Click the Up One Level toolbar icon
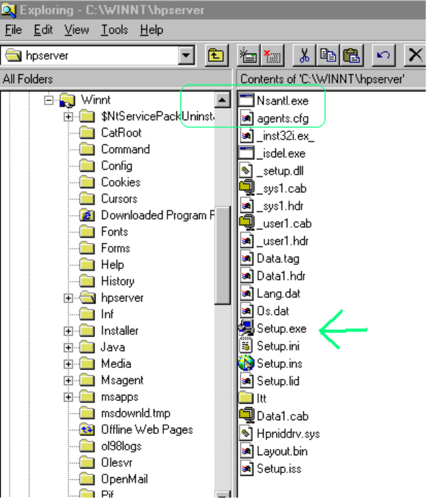This screenshot has width=429, height=504. pos(217,56)
